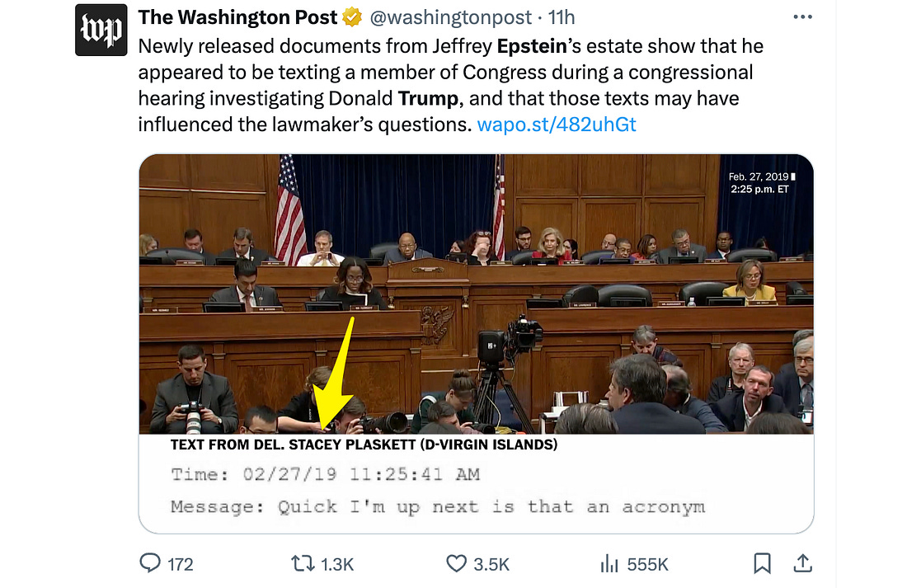Open the 11h post timestamp
Screen dimensions: 907x588
point(562,17)
